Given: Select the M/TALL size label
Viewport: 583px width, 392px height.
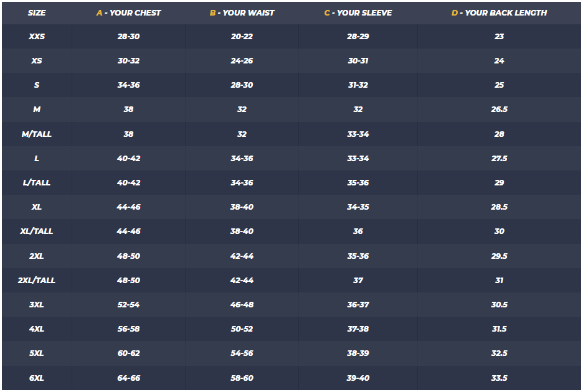Looking at the screenshot, I should pyautogui.click(x=37, y=134).
